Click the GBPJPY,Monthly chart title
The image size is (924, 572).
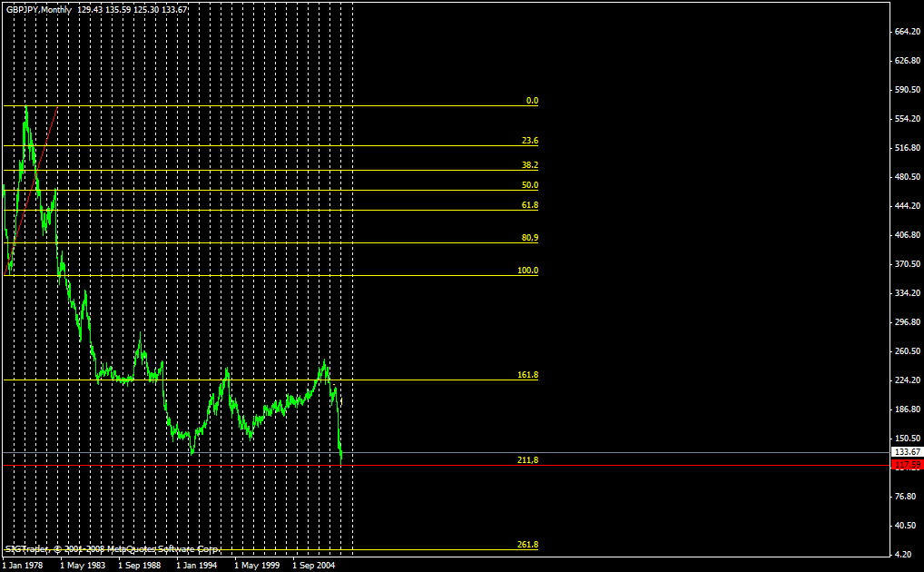click(39, 10)
